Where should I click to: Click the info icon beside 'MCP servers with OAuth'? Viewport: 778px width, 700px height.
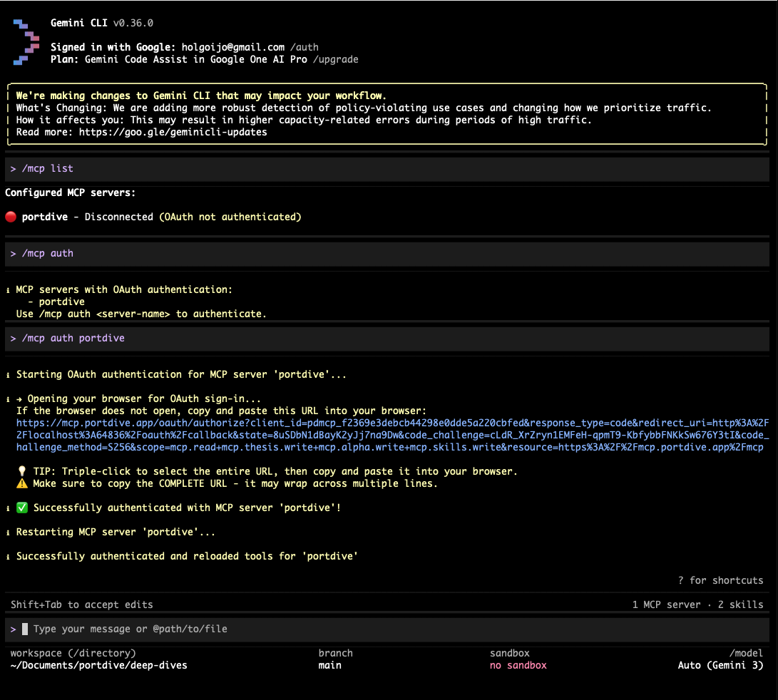coord(8,290)
